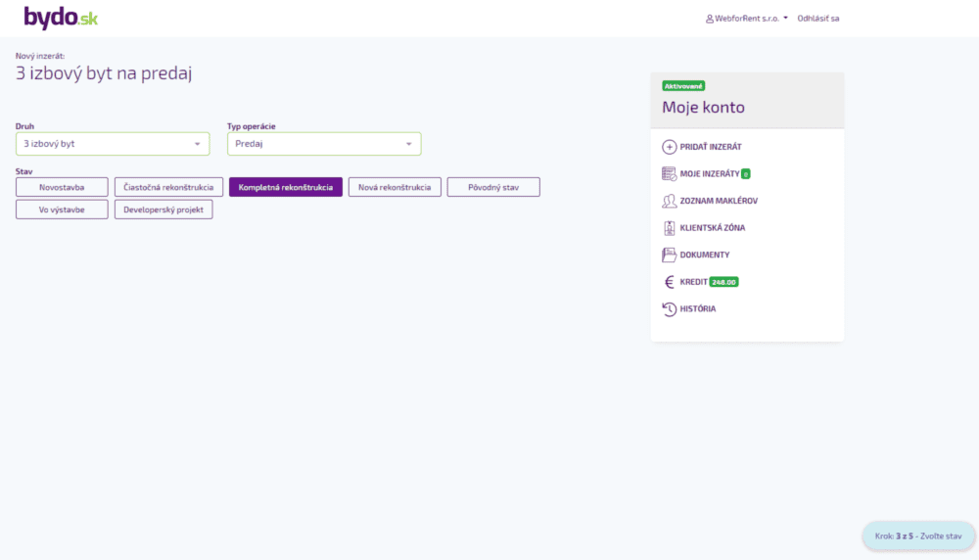Click the plus icon beside Pridať inzerát
The width and height of the screenshot is (979, 560).
(x=670, y=147)
